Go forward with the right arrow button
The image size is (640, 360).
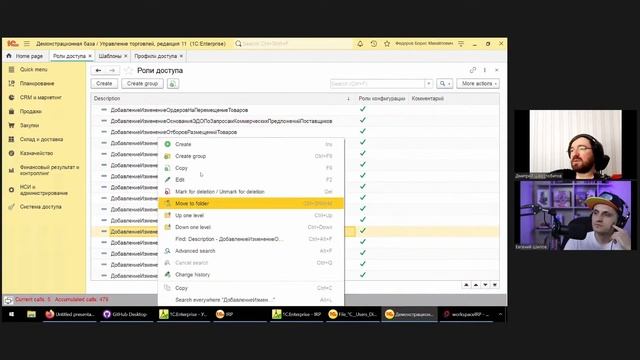click(112, 70)
